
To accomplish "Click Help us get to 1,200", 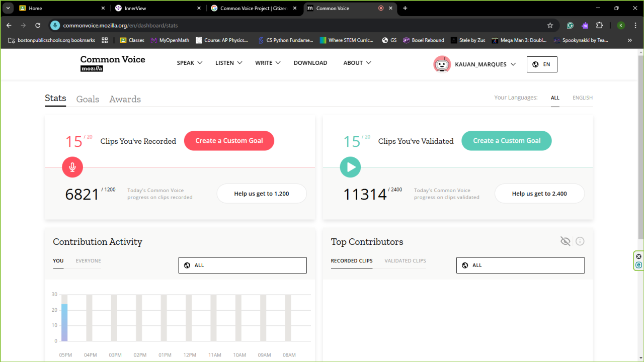I will tap(262, 194).
